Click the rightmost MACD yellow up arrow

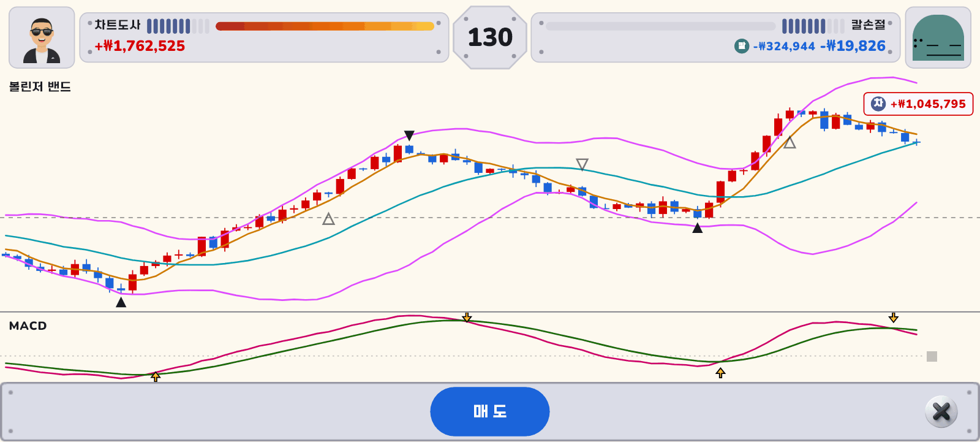coord(720,372)
